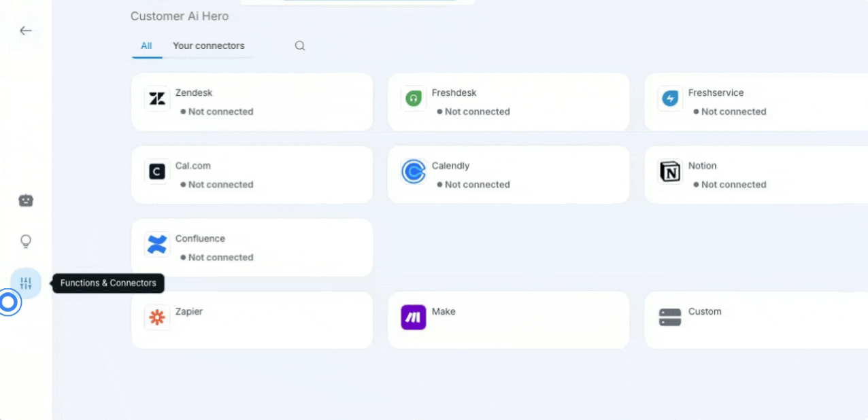The height and width of the screenshot is (420, 868).
Task: Click the Zendesk logo icon
Action: coord(157,99)
